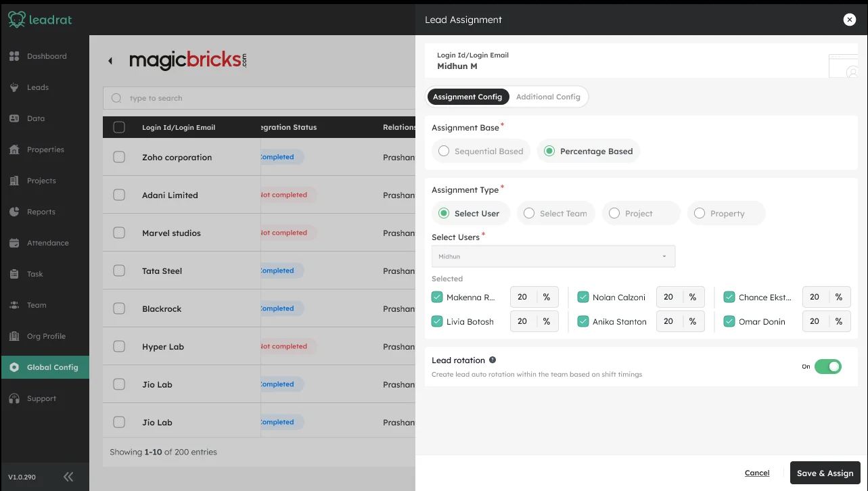Edit the percentage field for Anika Stanton
Image resolution: width=868 pixels, height=491 pixels.
pos(668,321)
